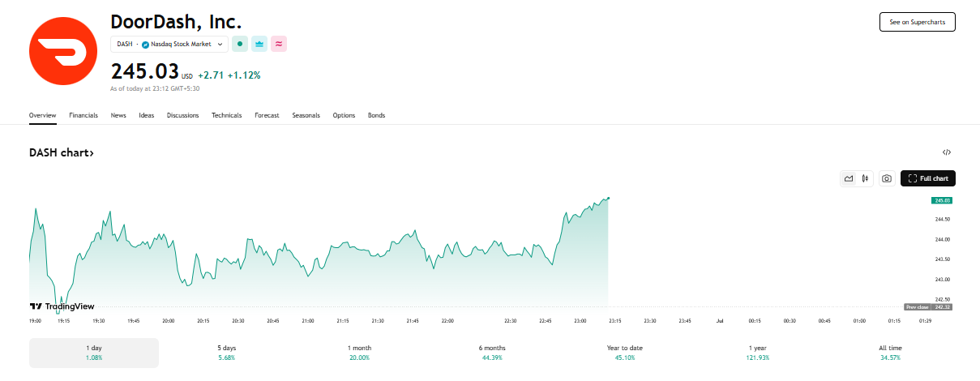Click the DoorDash company logo
The image size is (980, 381).
coord(63,52)
